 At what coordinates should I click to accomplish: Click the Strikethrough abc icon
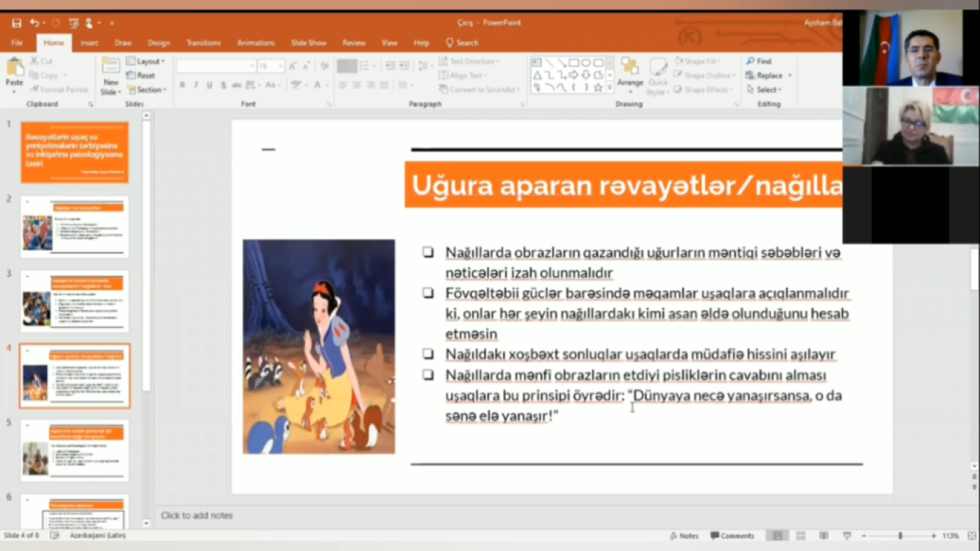point(237,85)
